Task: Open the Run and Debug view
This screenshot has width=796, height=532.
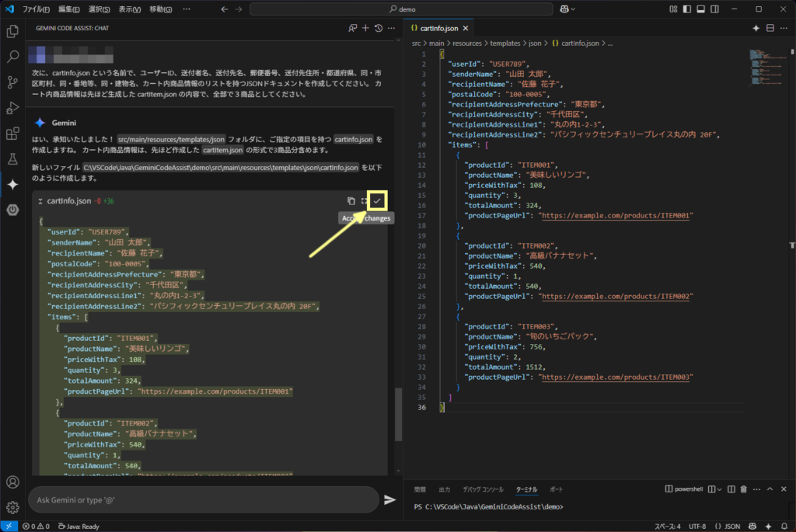Action: pos(12,108)
